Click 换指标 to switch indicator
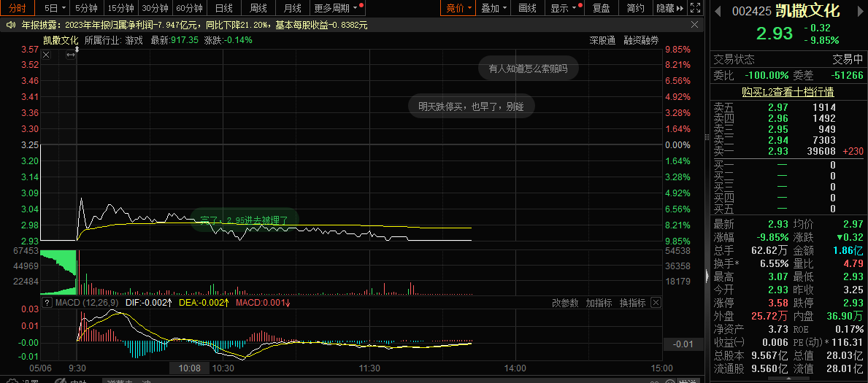 632,303
